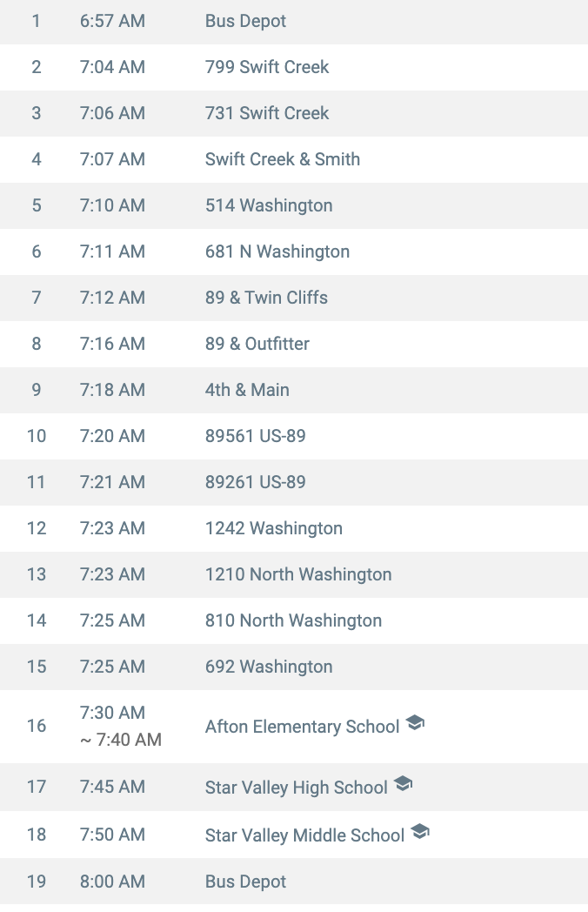Select Afton Elementary School stop name

303,727
